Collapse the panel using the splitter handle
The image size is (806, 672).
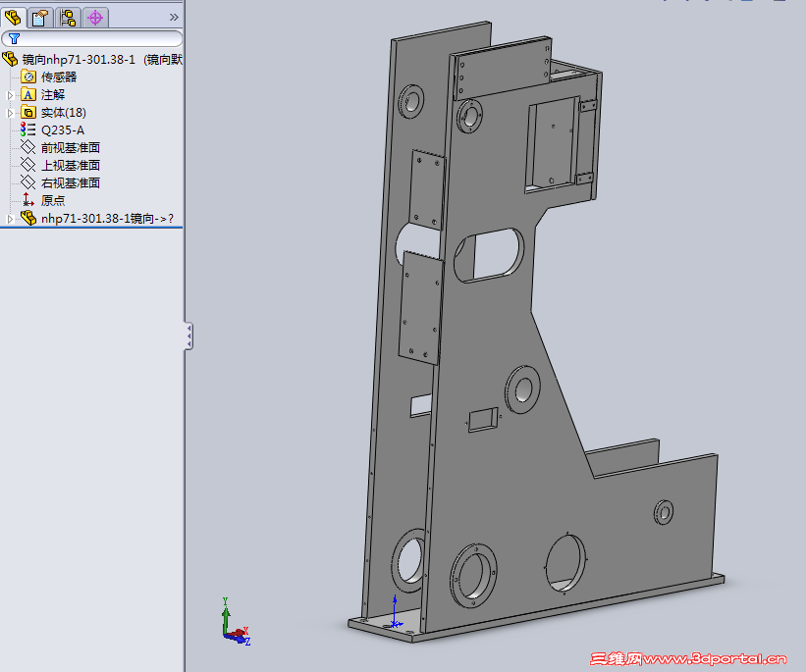pos(188,336)
